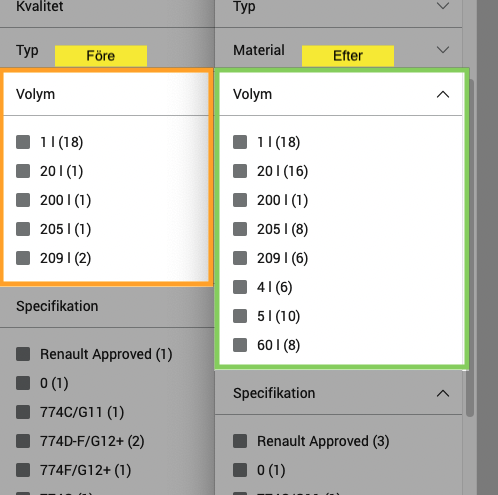Select the 5 l (10) checkbox
Image resolution: width=498 pixels, height=495 pixels.
tap(240, 316)
